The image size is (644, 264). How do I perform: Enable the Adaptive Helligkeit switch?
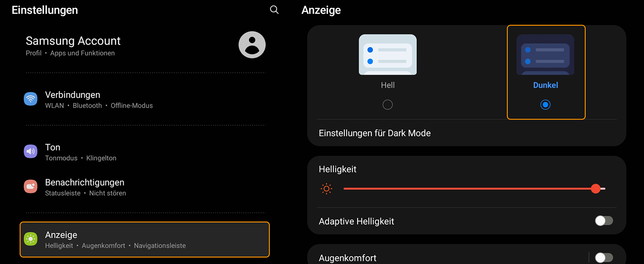point(604,221)
